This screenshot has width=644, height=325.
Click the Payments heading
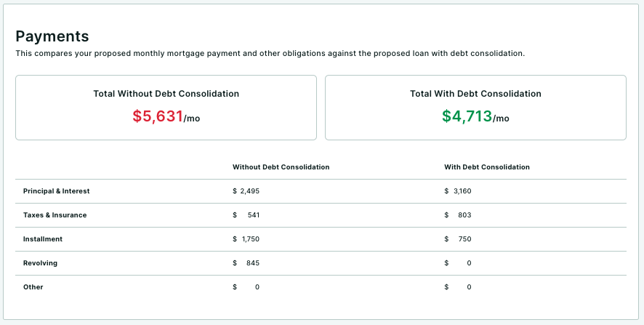52,36
